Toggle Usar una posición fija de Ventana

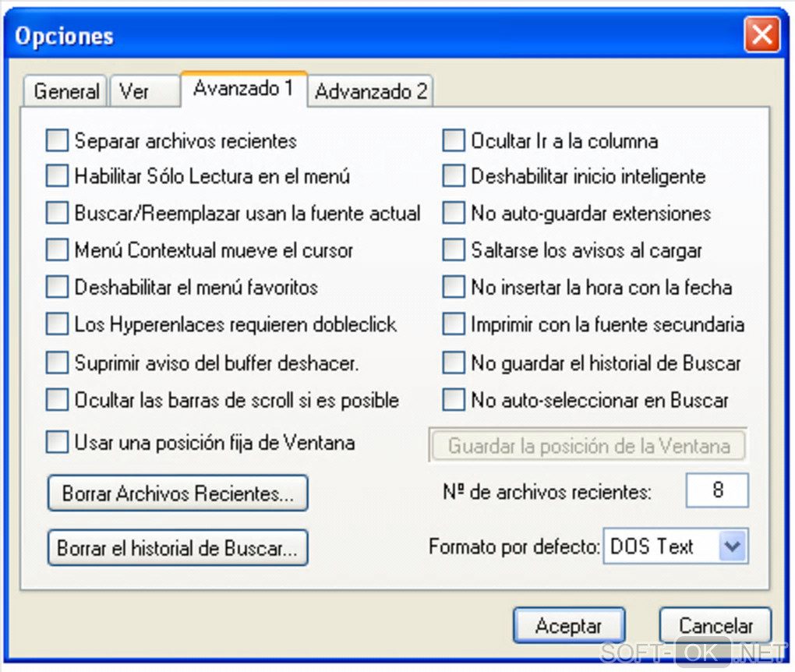(58, 443)
